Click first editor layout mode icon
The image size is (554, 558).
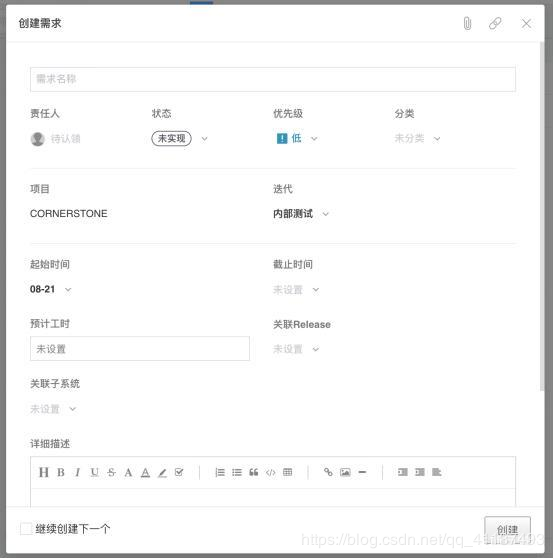coord(403,472)
